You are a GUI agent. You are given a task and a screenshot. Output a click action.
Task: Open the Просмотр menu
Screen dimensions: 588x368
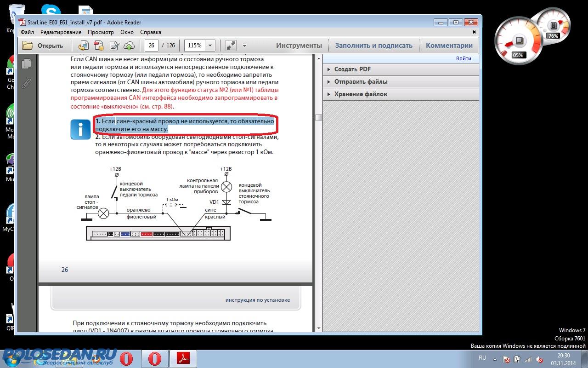pyautogui.click(x=101, y=32)
